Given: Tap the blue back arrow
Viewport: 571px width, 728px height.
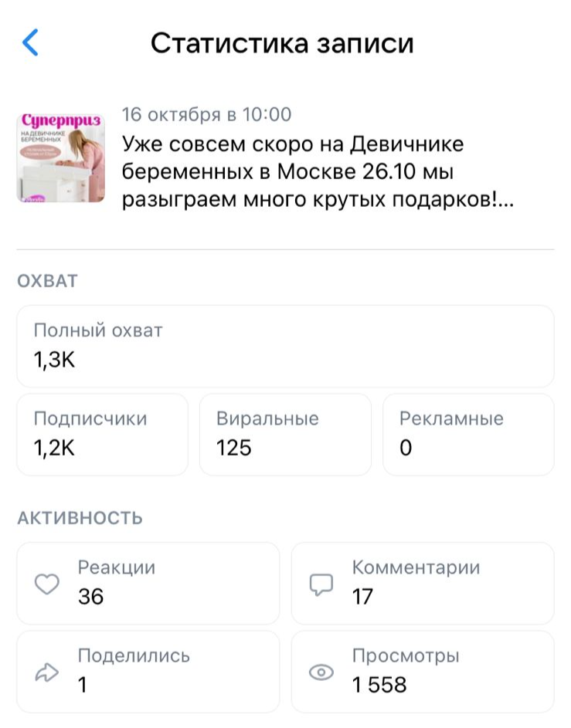Looking at the screenshot, I should (30, 42).
